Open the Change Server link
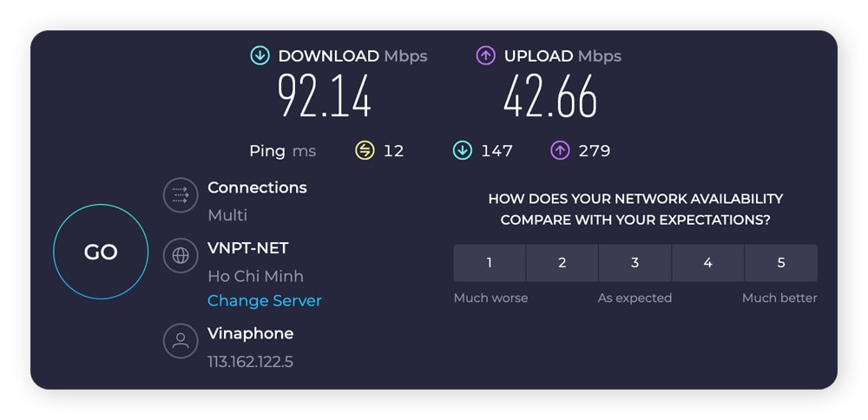 pos(265,301)
